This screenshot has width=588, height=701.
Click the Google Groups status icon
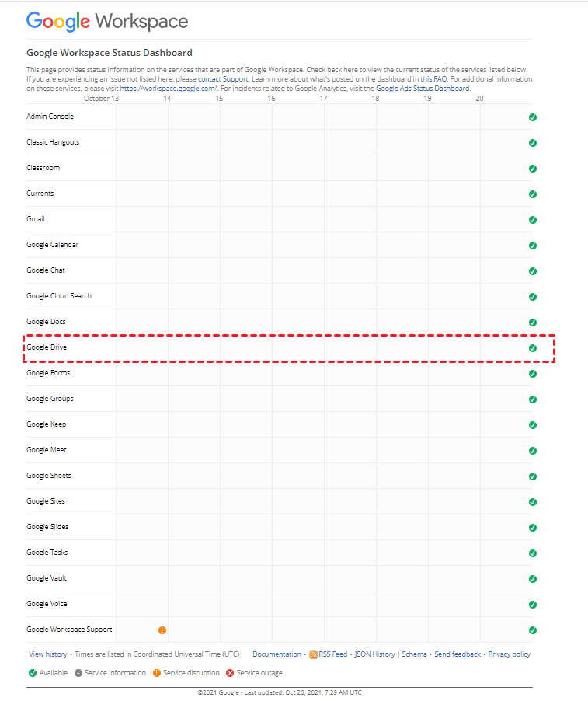pyautogui.click(x=533, y=399)
